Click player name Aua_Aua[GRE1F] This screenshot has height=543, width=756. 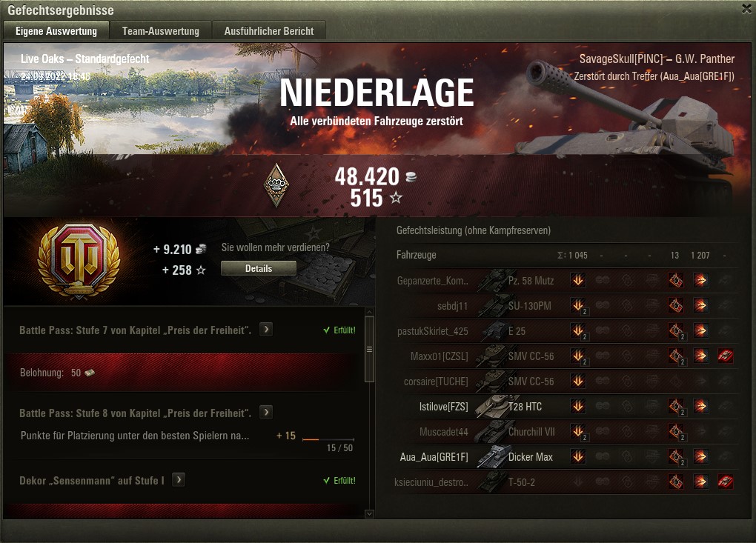tap(434, 457)
